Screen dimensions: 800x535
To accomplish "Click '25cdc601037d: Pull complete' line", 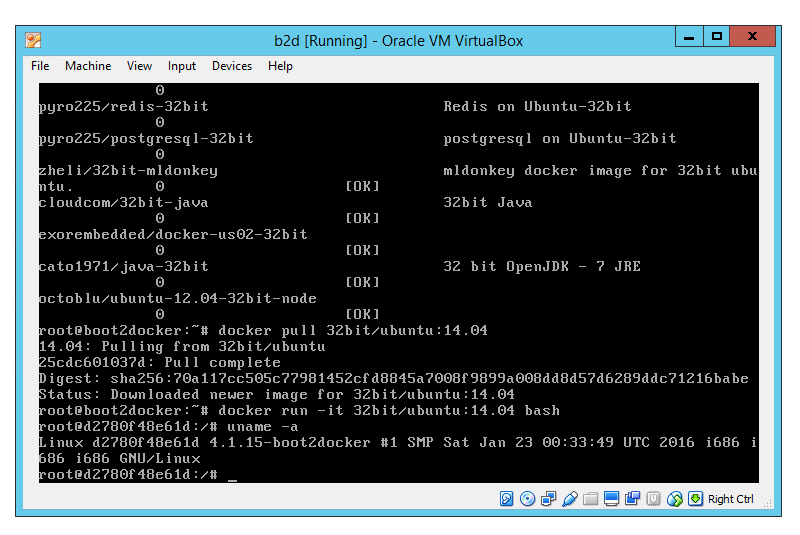I will pyautogui.click(x=160, y=363).
